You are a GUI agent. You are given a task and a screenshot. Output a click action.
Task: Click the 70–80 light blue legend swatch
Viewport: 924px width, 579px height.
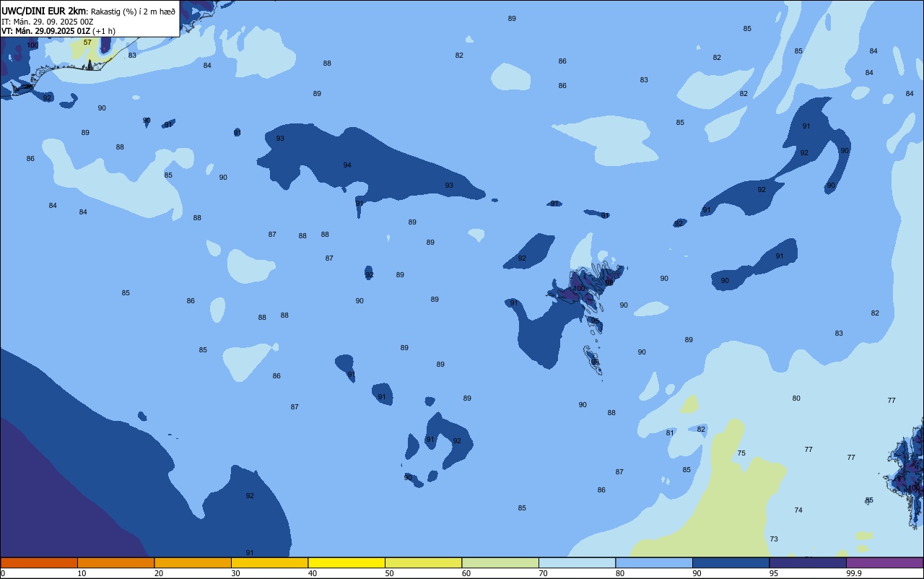pyautogui.click(x=577, y=562)
